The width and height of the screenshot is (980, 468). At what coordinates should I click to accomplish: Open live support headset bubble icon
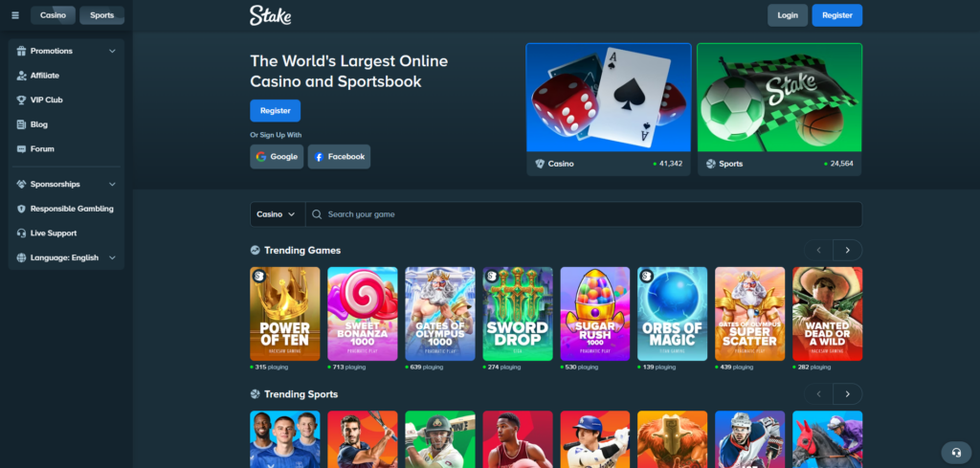click(956, 452)
